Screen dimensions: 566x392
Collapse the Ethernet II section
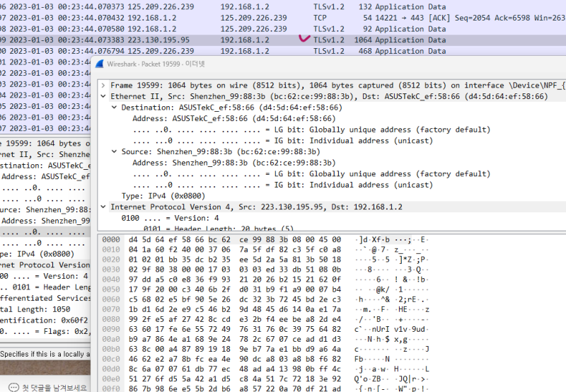[103, 96]
